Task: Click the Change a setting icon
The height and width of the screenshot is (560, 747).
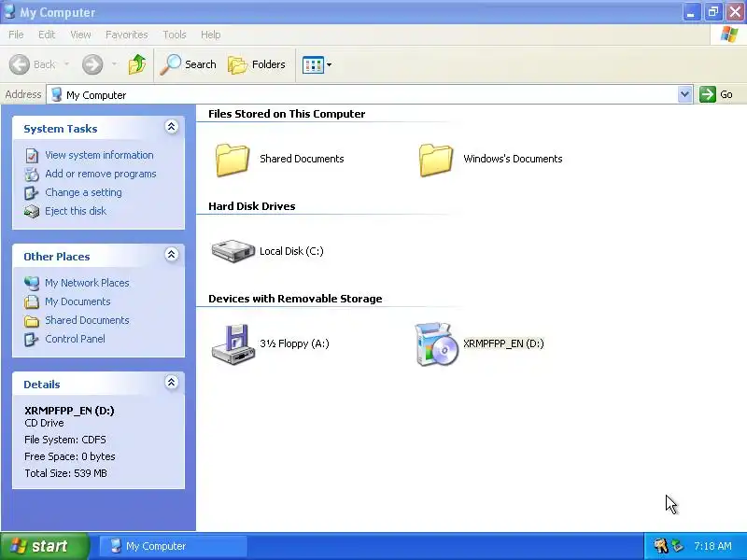Action: point(32,193)
